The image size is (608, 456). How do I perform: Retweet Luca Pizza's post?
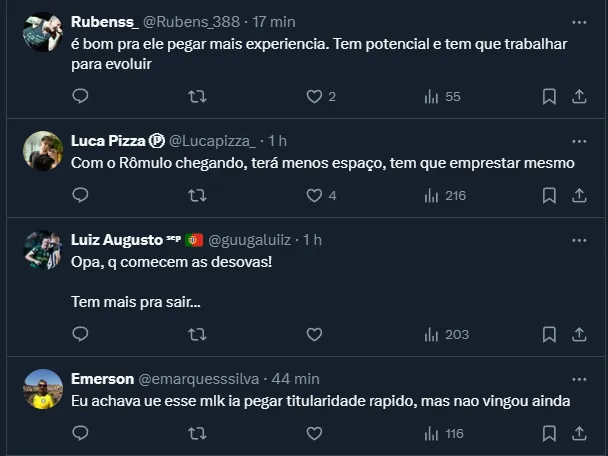click(x=197, y=195)
